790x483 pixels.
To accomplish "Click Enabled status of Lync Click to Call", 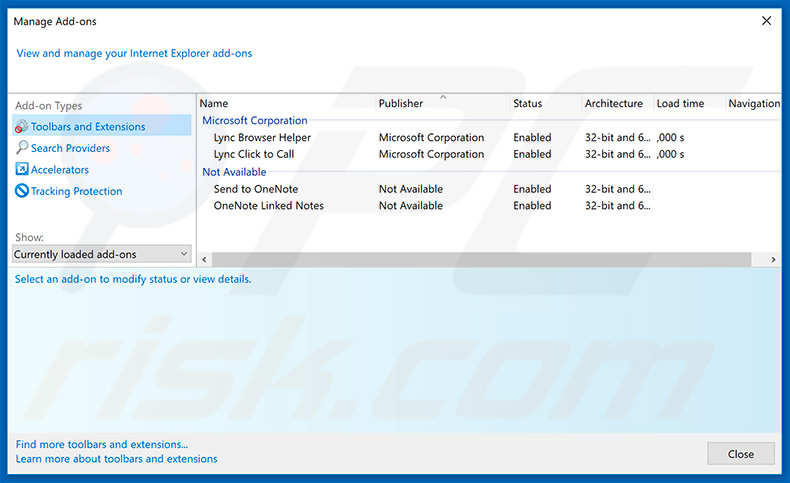I will [x=532, y=154].
